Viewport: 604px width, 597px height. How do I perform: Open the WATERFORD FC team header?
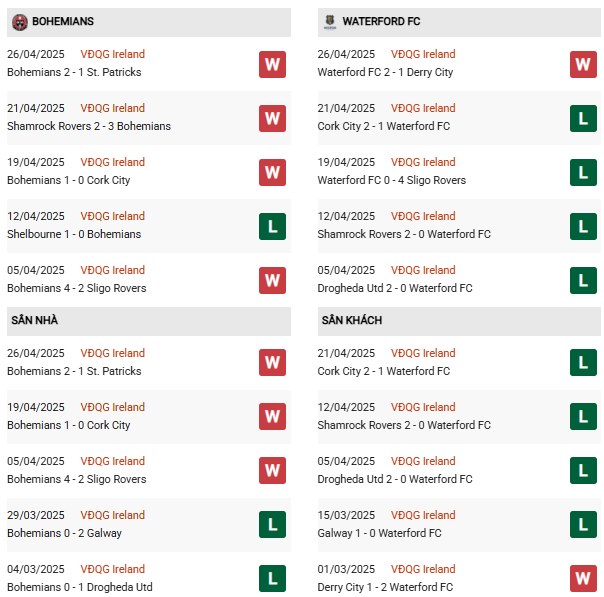(459, 22)
